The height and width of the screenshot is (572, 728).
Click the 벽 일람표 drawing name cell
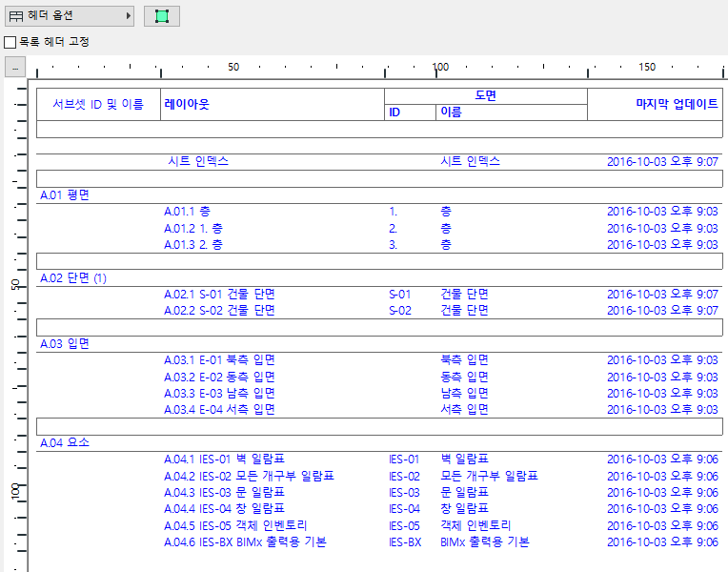(x=464, y=460)
